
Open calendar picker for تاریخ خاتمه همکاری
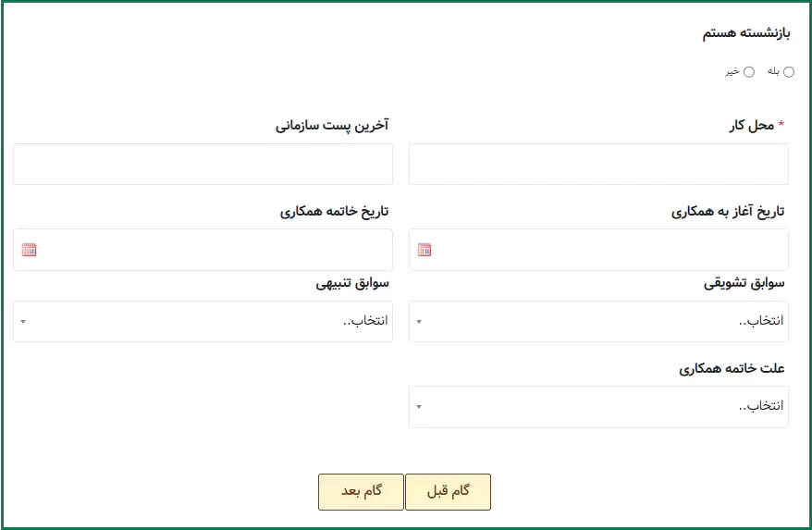[x=29, y=250]
